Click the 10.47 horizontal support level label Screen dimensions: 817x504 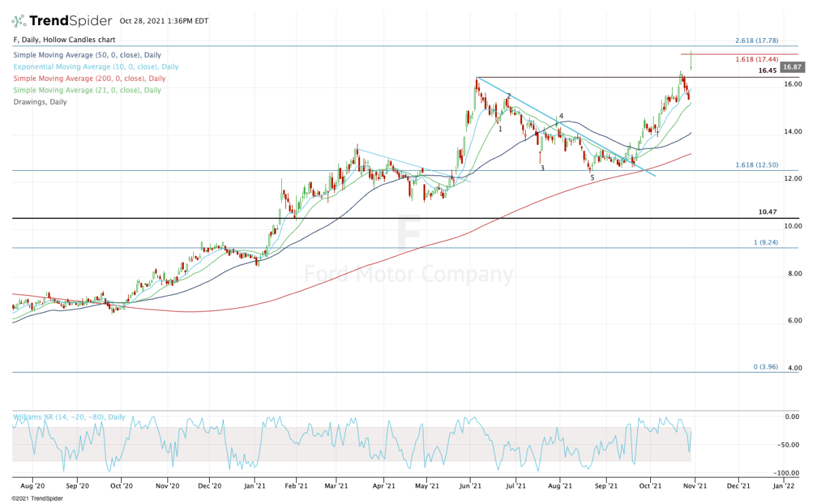click(767, 212)
